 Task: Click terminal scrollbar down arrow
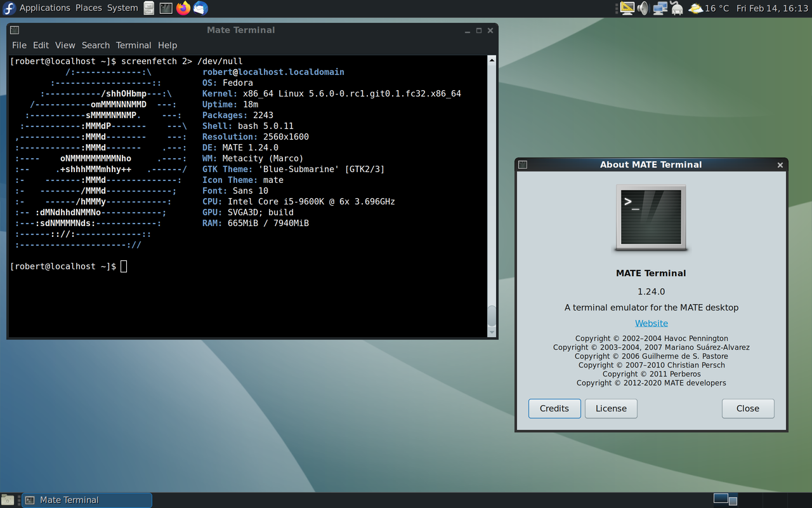click(x=491, y=332)
